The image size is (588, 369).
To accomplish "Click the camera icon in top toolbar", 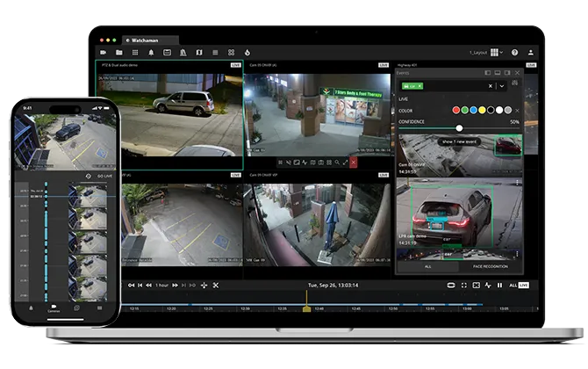I will (102, 53).
